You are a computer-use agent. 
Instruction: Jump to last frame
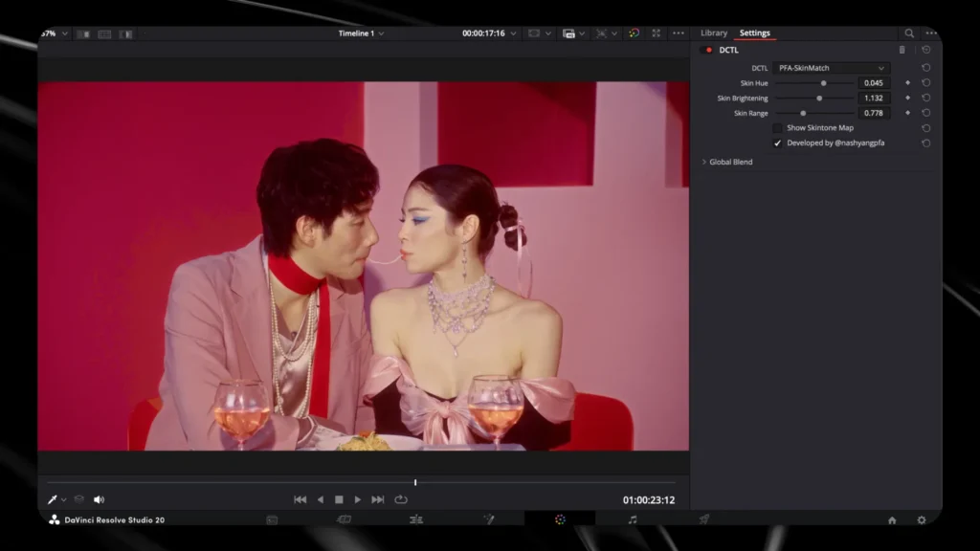[377, 499]
